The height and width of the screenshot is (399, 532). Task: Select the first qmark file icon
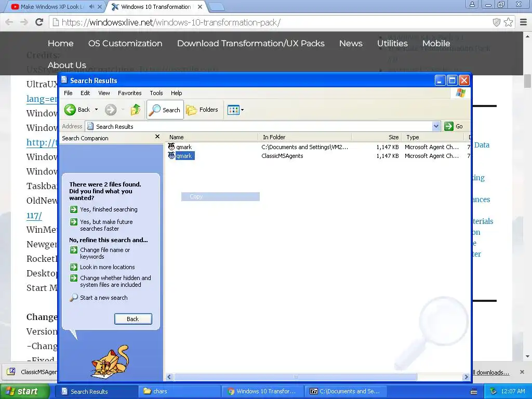coord(171,147)
